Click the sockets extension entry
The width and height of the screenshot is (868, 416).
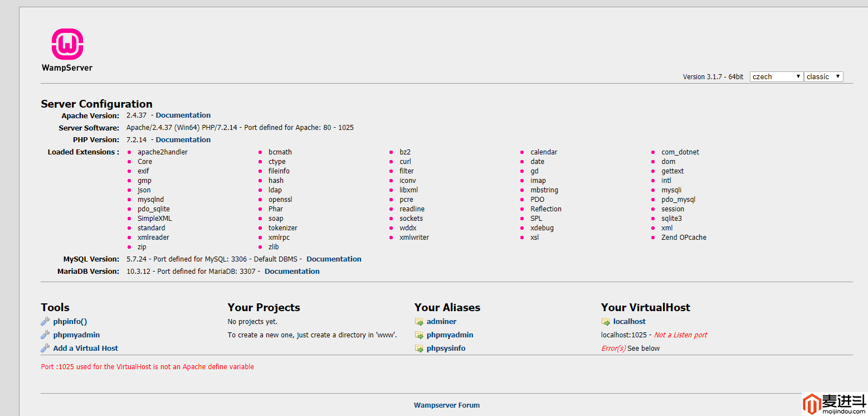click(x=411, y=219)
